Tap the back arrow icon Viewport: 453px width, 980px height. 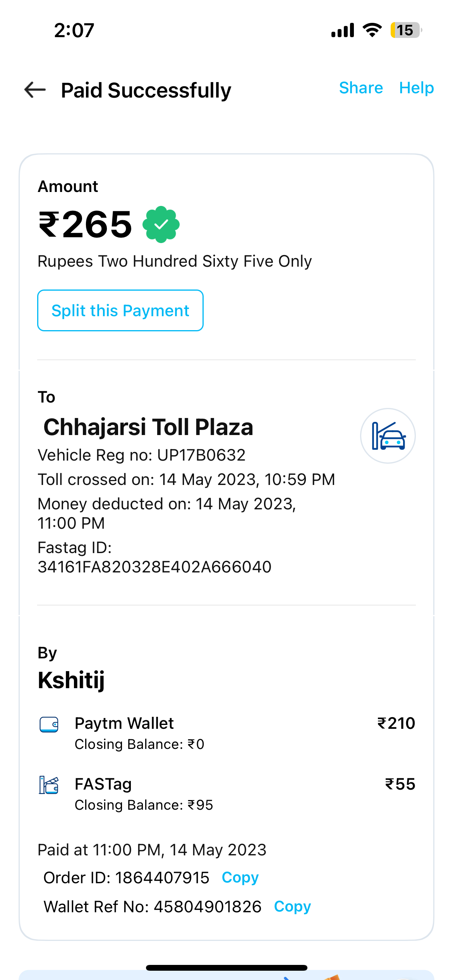tap(35, 90)
